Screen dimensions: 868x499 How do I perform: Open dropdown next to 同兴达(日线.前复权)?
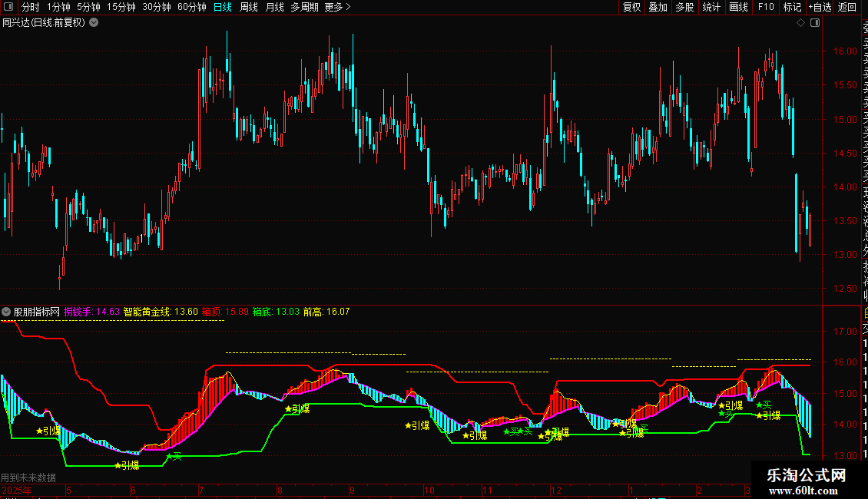(x=94, y=23)
